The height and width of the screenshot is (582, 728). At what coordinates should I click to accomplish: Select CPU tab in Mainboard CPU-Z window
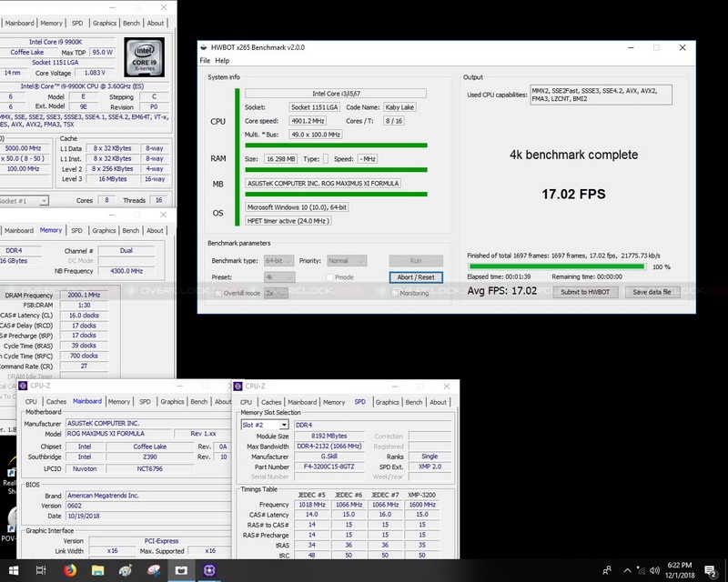31,401
